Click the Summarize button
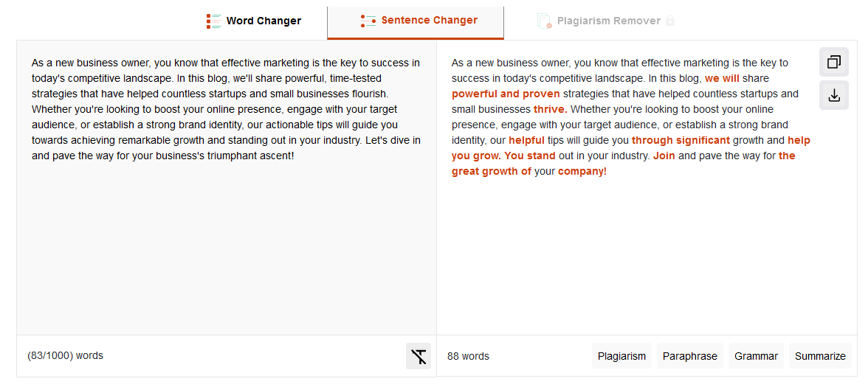 (x=820, y=356)
